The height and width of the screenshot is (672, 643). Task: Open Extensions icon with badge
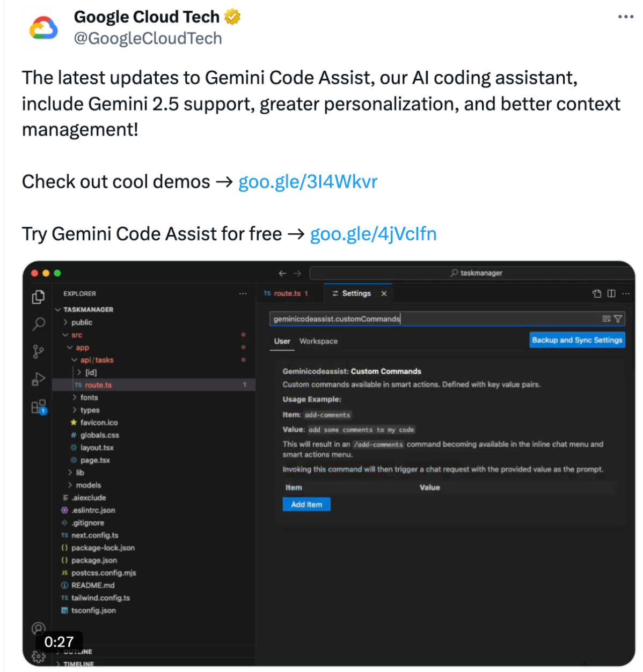(x=39, y=407)
